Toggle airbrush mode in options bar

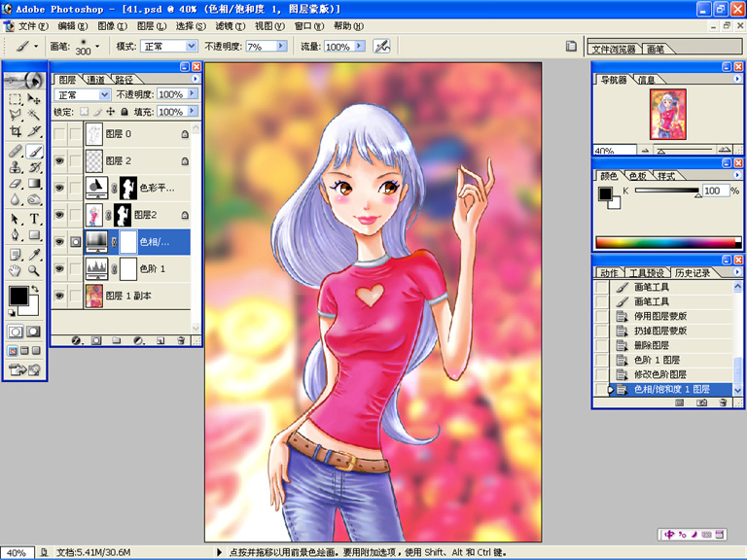381,47
